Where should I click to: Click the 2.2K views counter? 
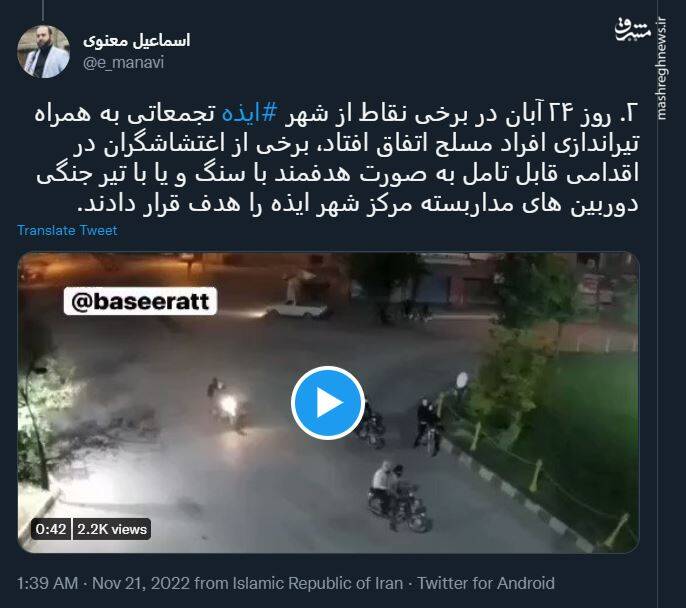pyautogui.click(x=112, y=529)
